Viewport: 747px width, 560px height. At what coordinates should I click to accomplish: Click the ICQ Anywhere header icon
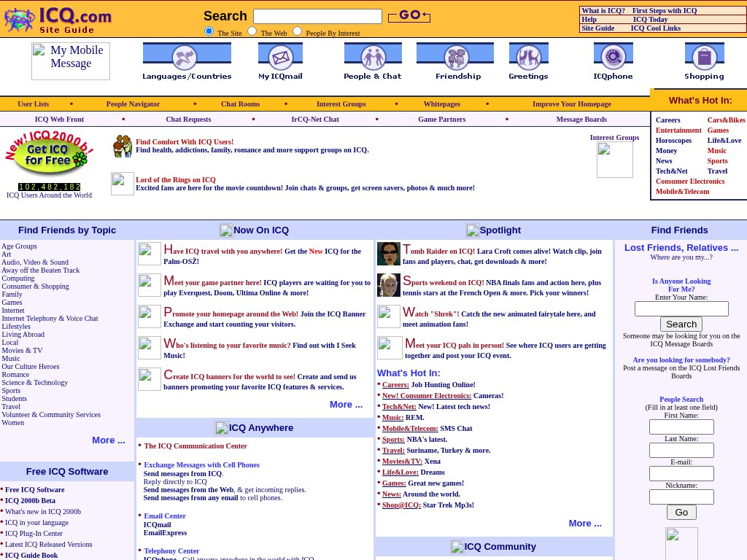click(222, 428)
